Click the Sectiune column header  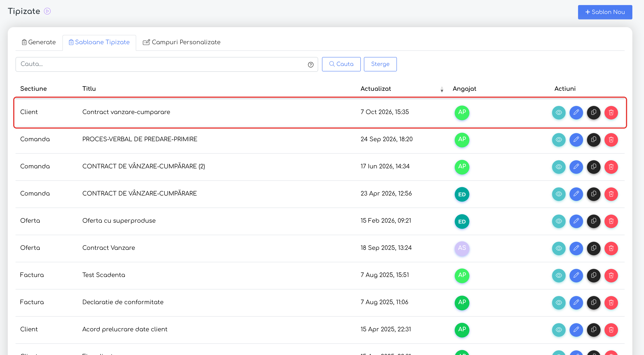(x=34, y=89)
